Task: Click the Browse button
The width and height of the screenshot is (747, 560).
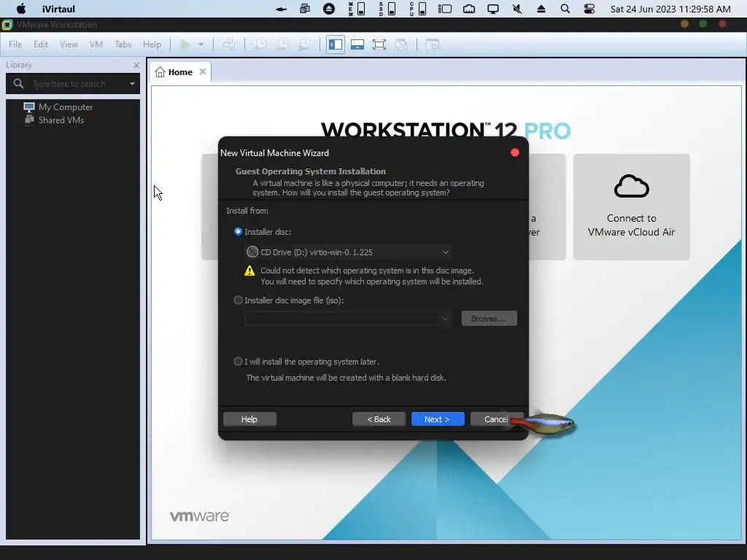Action: pyautogui.click(x=489, y=318)
